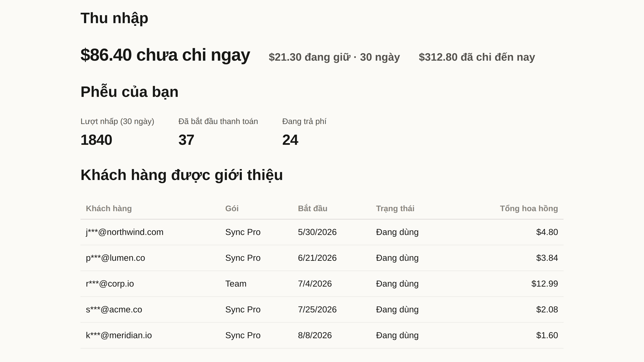The height and width of the screenshot is (362, 644).
Task: Select customer r***@corp.io
Action: (110, 284)
